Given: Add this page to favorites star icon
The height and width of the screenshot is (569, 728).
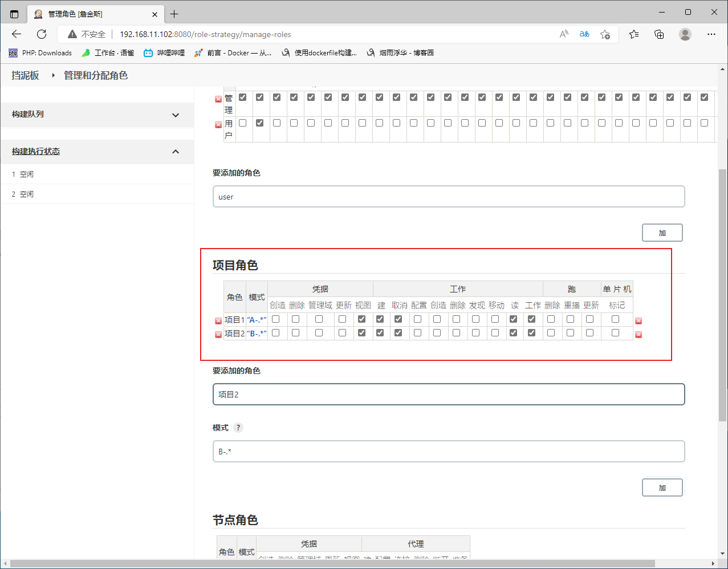Looking at the screenshot, I should pyautogui.click(x=605, y=34).
